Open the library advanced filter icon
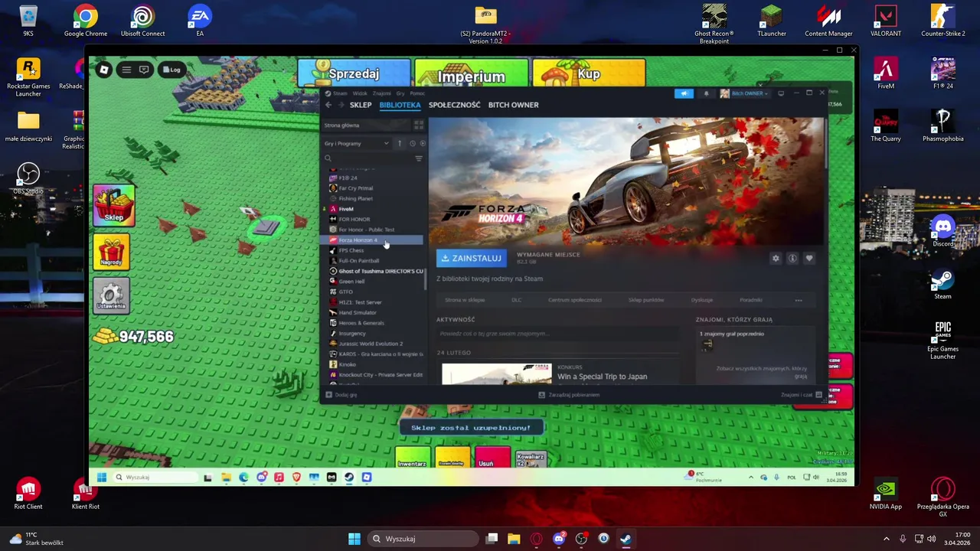 419,158
